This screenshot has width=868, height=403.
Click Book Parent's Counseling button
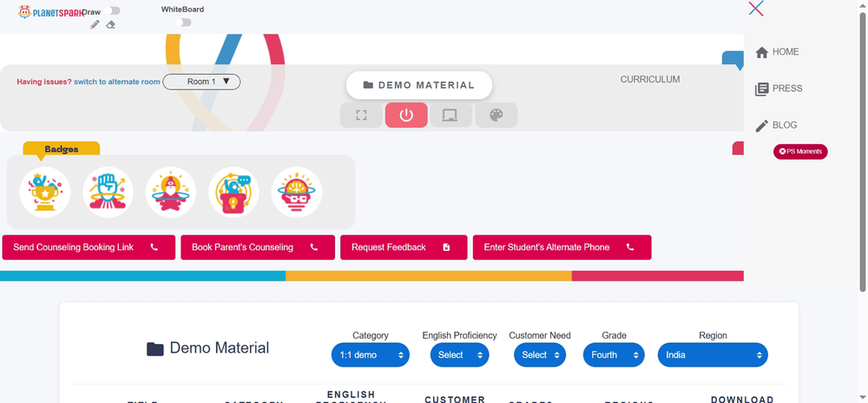[x=258, y=248]
